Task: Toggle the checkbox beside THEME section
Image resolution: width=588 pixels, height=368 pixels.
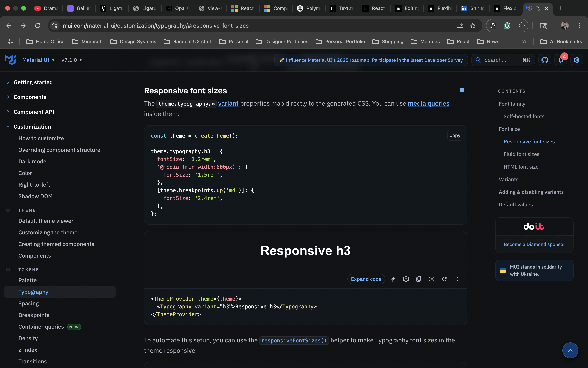Action: click(8, 210)
